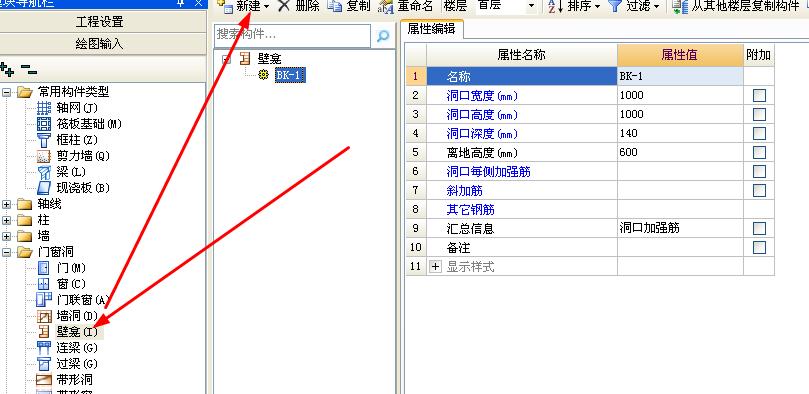Select 门联窗(A) icon
The width and height of the screenshot is (809, 394).
tap(44, 300)
